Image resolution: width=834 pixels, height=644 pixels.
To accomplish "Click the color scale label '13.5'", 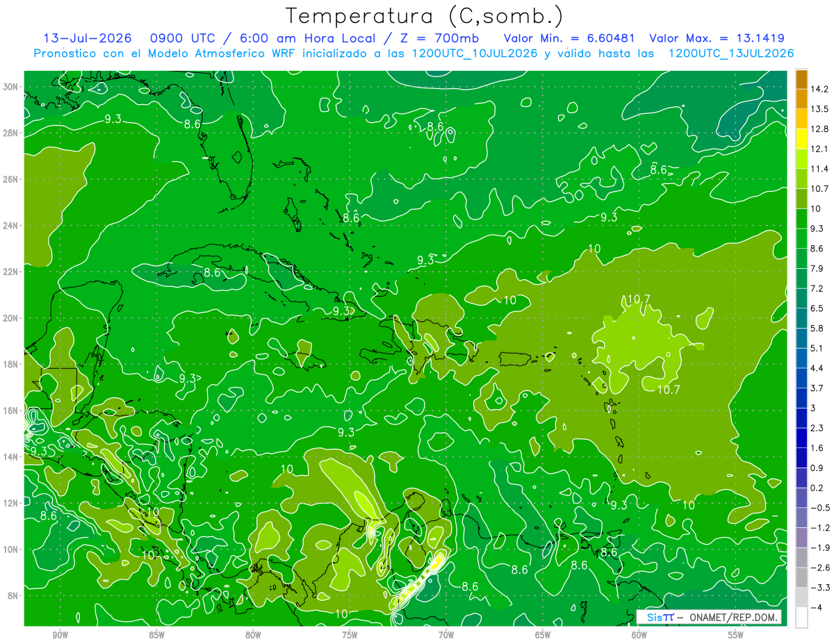I will point(819,109).
